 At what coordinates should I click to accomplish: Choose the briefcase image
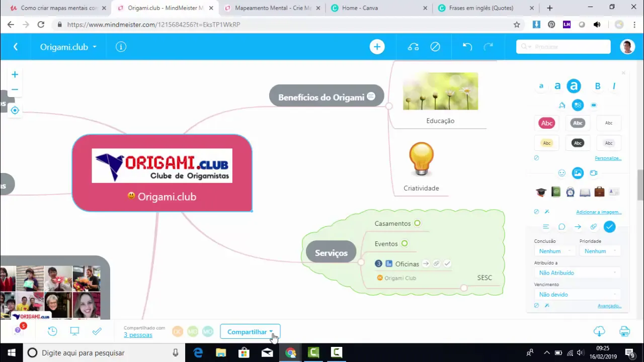click(x=599, y=192)
